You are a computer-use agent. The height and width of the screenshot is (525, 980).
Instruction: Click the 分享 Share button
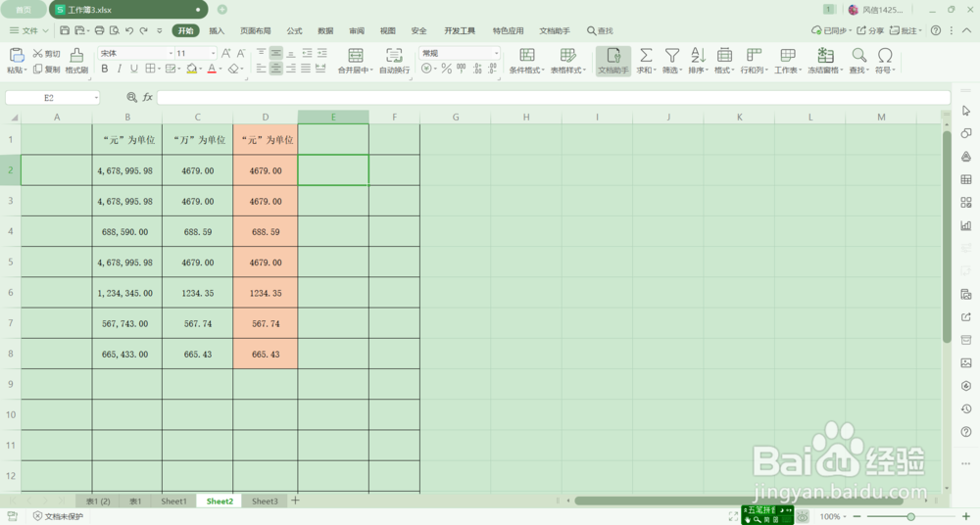(870, 30)
